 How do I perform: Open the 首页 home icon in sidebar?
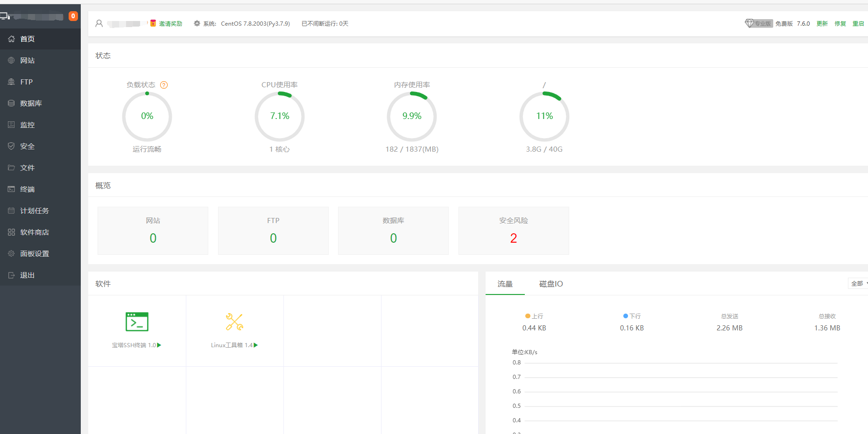pos(11,39)
